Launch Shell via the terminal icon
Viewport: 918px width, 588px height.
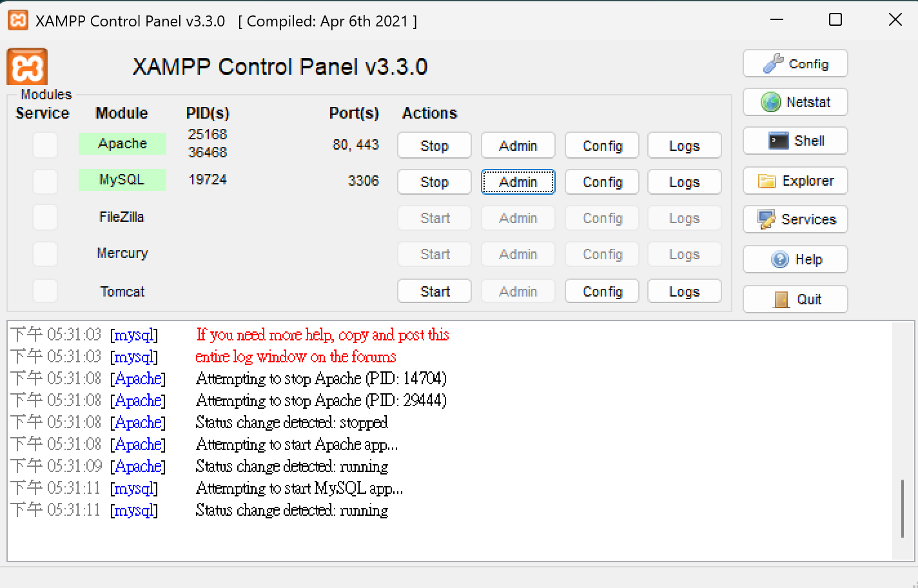pos(795,141)
